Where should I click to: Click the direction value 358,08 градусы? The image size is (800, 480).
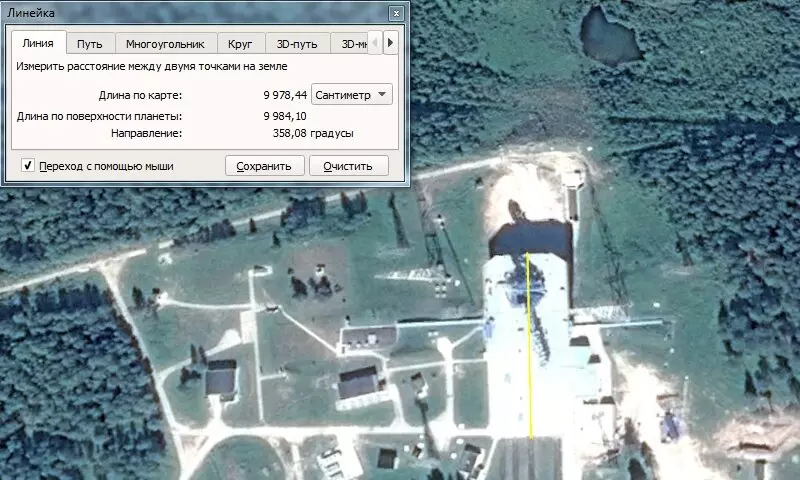coord(312,133)
